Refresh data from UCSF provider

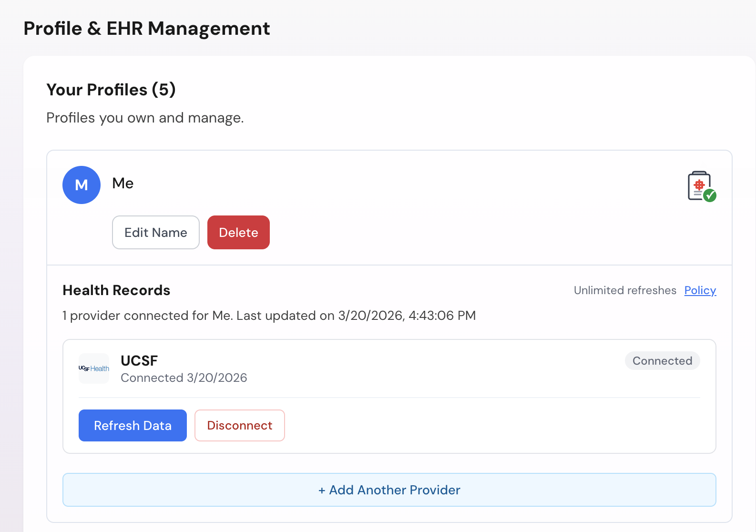(x=133, y=425)
